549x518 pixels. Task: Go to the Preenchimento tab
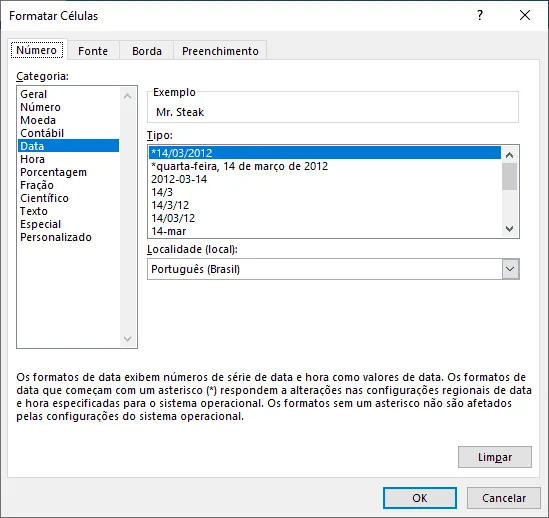point(220,51)
